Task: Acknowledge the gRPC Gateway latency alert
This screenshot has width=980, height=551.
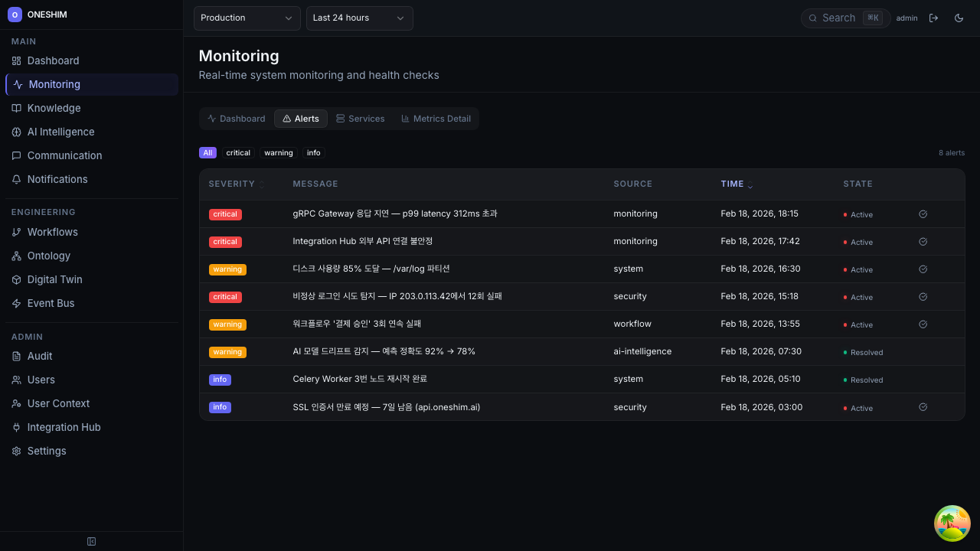Action: click(923, 214)
